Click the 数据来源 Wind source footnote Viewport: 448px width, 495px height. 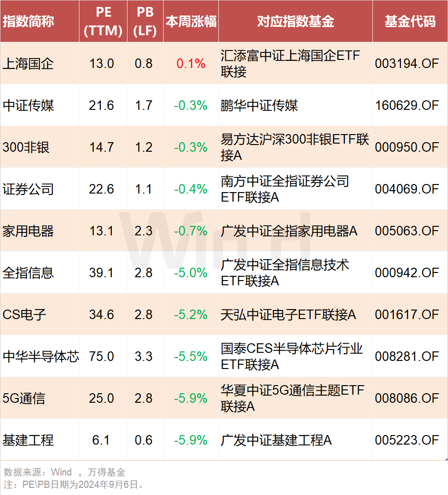[x=64, y=472]
